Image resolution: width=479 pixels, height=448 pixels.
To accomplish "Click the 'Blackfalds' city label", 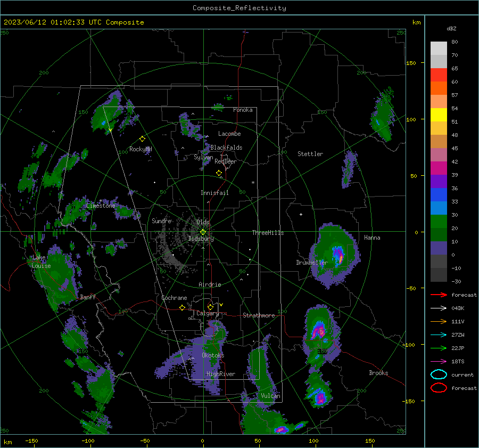I will 226,148.
